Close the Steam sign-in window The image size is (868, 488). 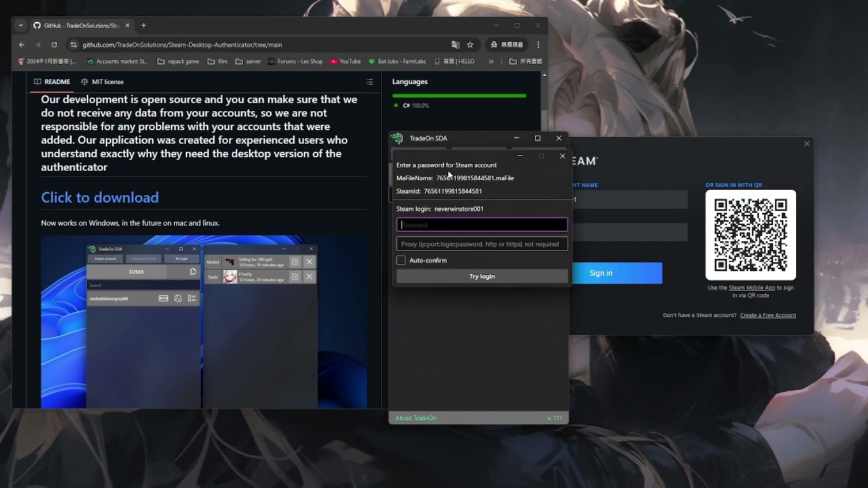pos(807,144)
